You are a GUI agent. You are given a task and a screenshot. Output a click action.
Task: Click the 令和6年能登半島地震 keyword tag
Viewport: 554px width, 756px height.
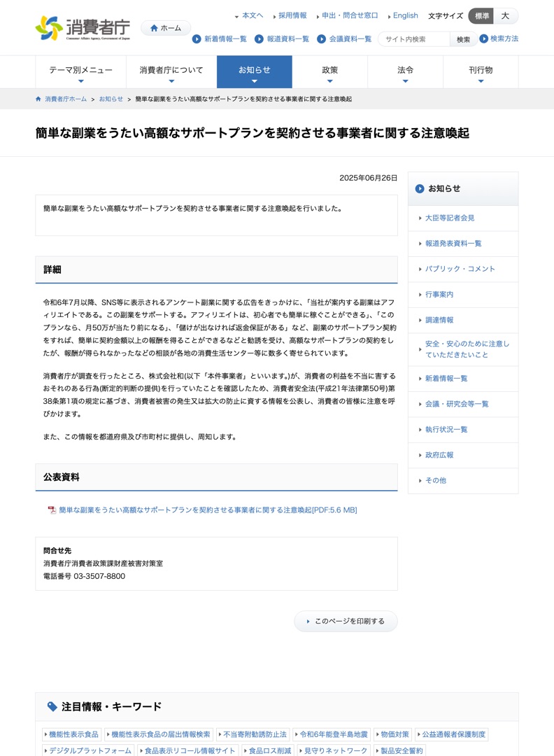332,734
